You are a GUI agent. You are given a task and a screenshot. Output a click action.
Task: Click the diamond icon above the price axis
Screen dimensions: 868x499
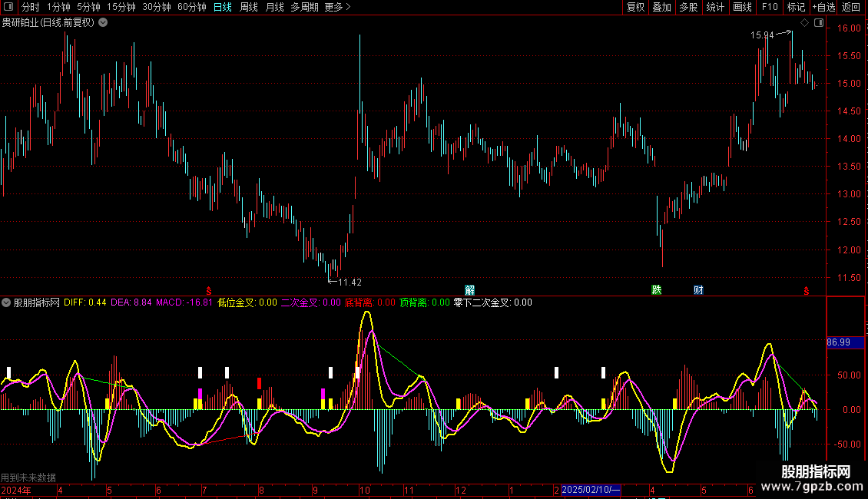804,23
